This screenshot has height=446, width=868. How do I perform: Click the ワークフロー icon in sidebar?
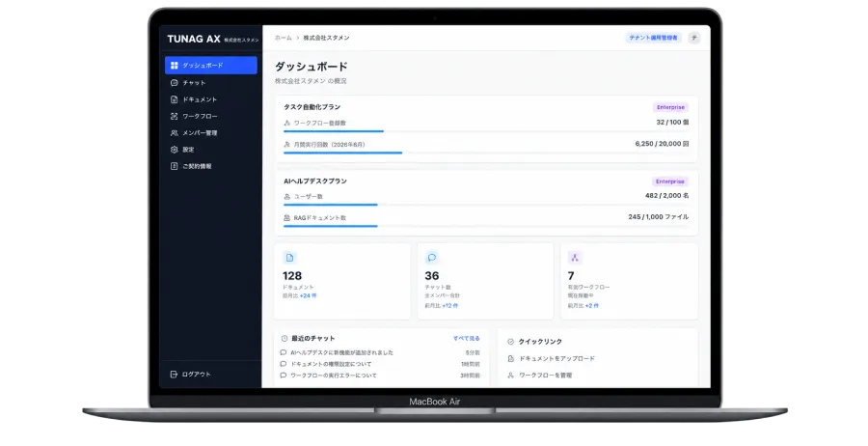[x=175, y=117]
